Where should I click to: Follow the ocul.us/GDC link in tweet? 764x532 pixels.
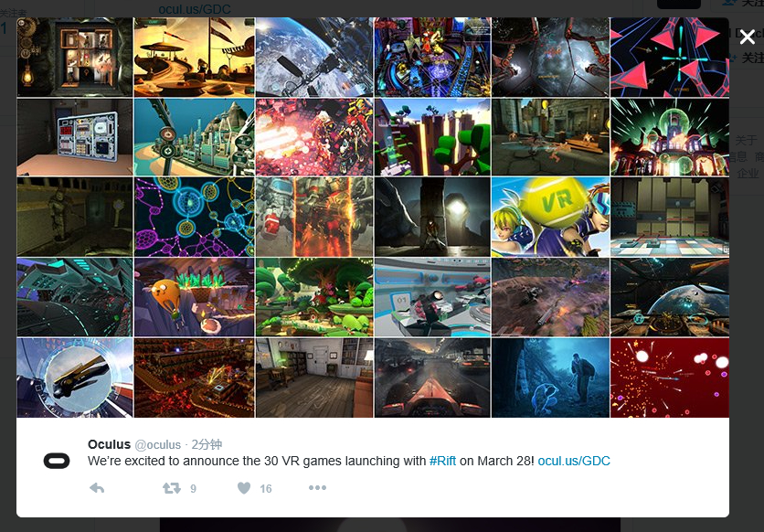[574, 461]
